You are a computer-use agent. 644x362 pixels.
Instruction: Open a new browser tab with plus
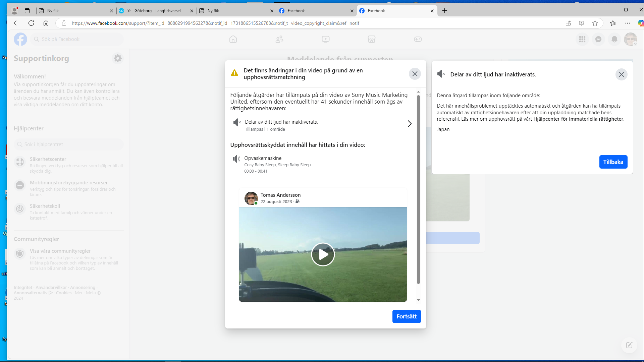[x=445, y=11]
